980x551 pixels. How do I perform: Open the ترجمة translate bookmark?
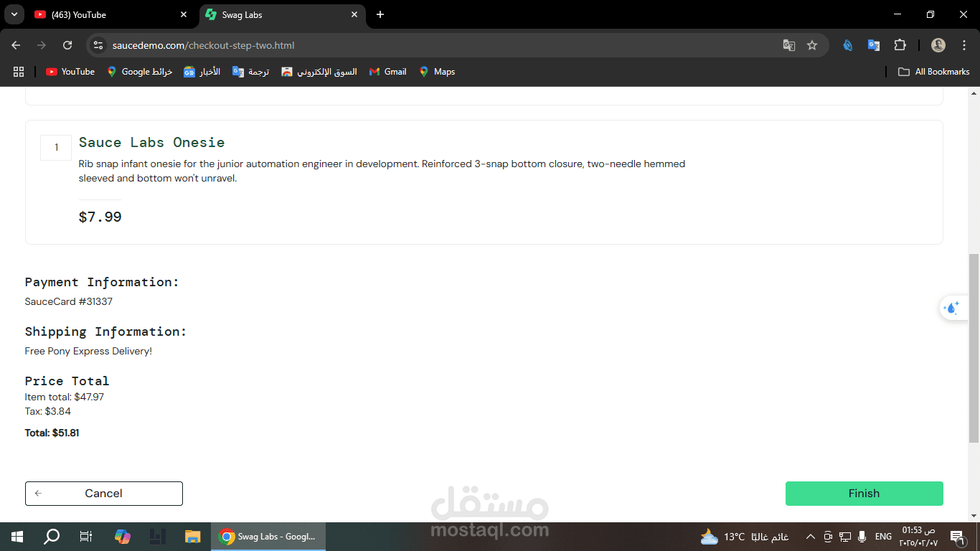pos(251,72)
